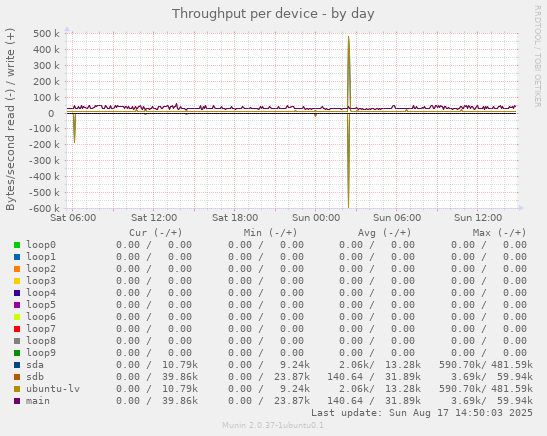Select the 'loop7' legend label
This screenshot has height=436, width=547.
pyautogui.click(x=41, y=329)
